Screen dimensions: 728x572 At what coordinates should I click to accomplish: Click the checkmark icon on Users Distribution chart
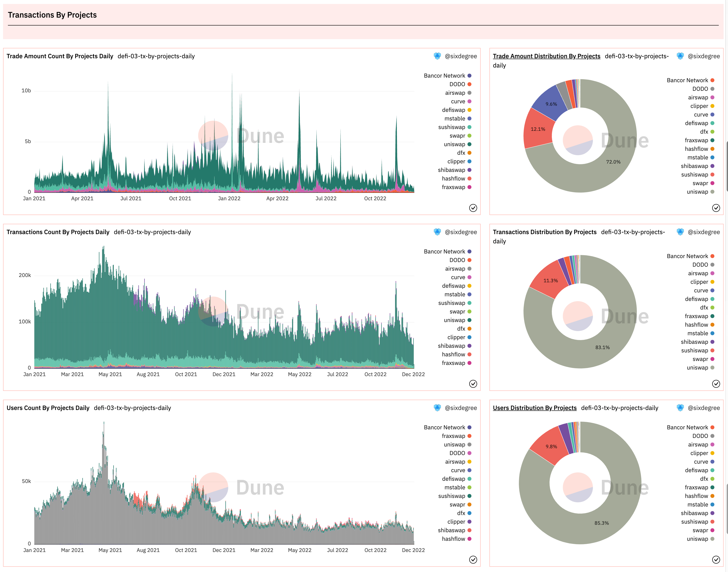pyautogui.click(x=716, y=560)
